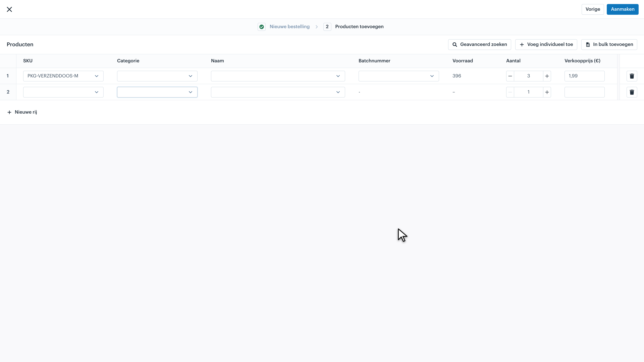
Task: Open the Naam dropdown in row 1
Action: tap(278, 76)
